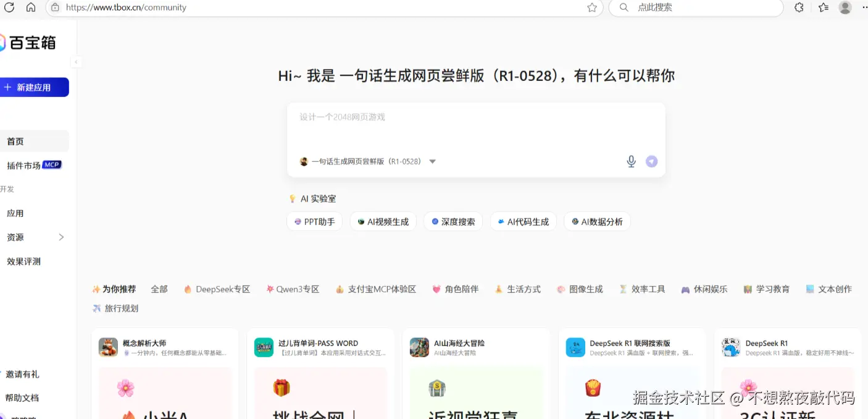868x419 pixels.
Task: Click the site info lock icon
Action: [55, 7]
